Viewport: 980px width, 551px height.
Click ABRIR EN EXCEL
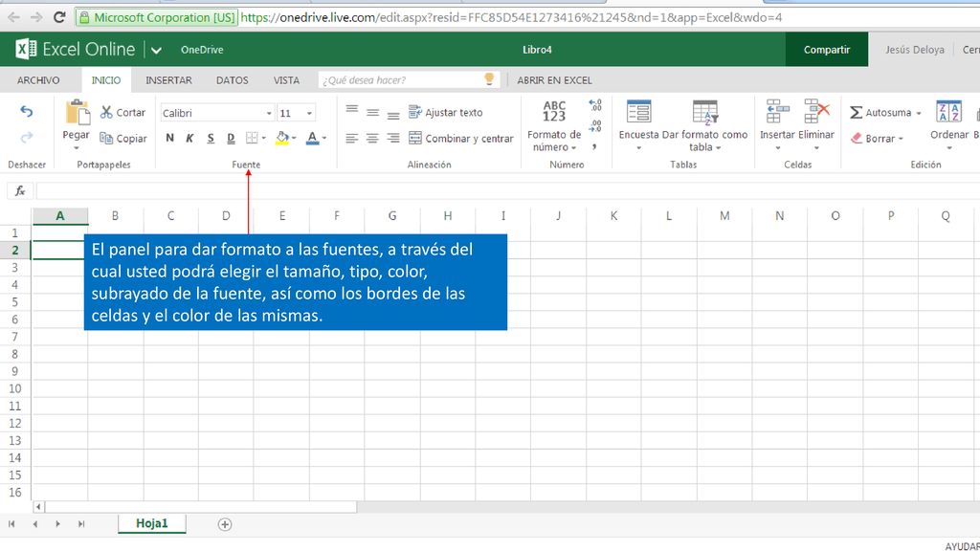pyautogui.click(x=554, y=80)
